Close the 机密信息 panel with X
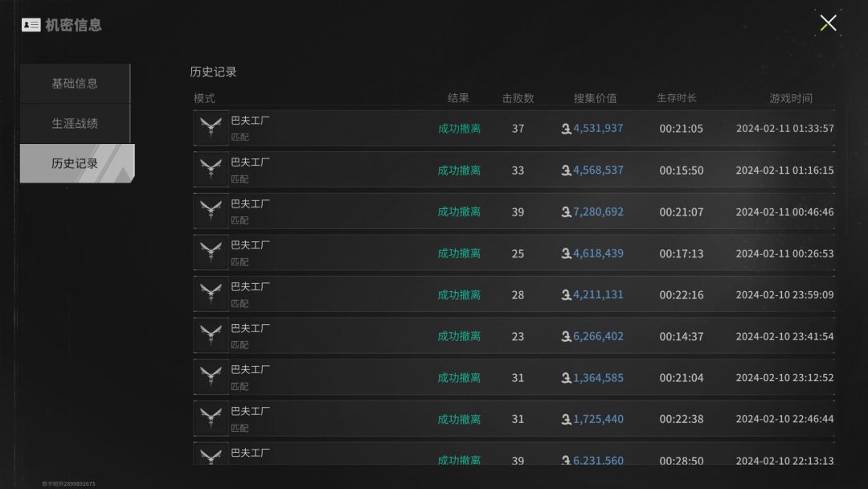The height and width of the screenshot is (489, 868). tap(828, 23)
